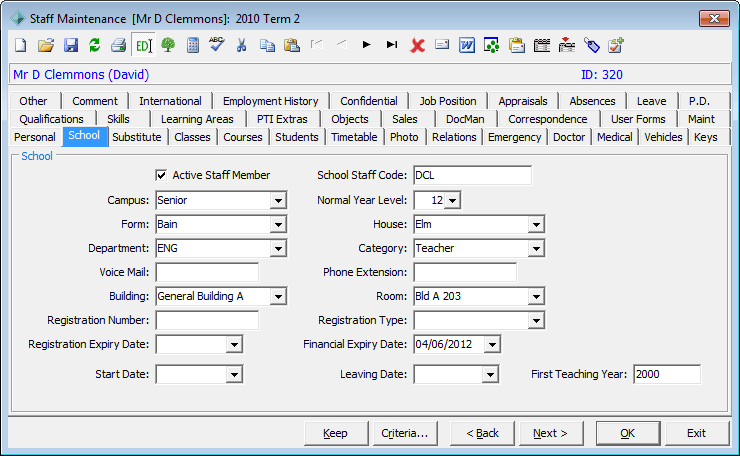Open the Word document icon

pos(467,45)
